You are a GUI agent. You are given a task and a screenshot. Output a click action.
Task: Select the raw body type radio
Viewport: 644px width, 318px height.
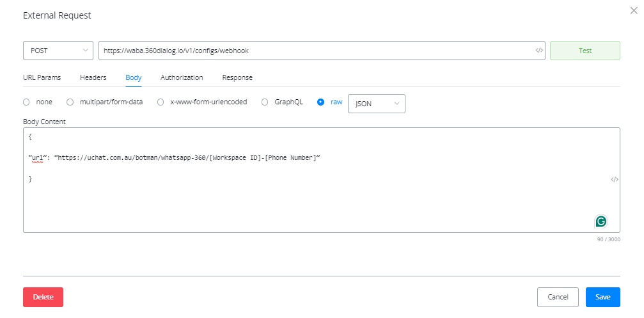click(321, 102)
